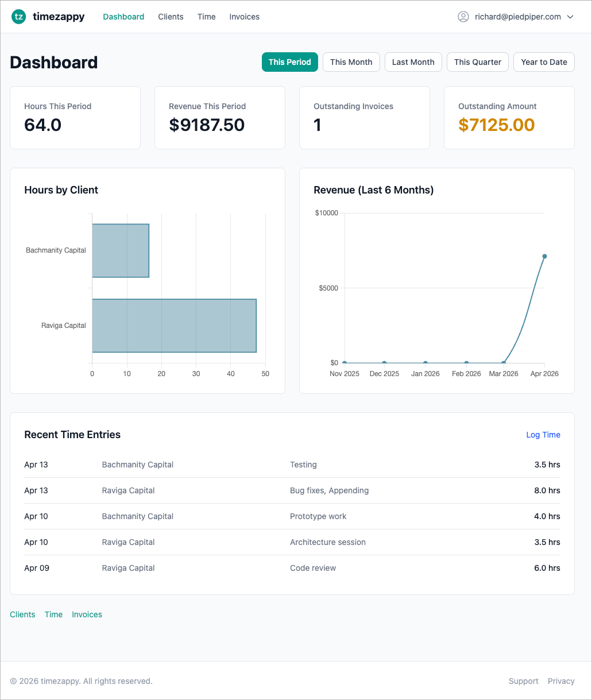Image resolution: width=592 pixels, height=700 pixels.
Task: Open Clients in top navigation
Action: [171, 17]
